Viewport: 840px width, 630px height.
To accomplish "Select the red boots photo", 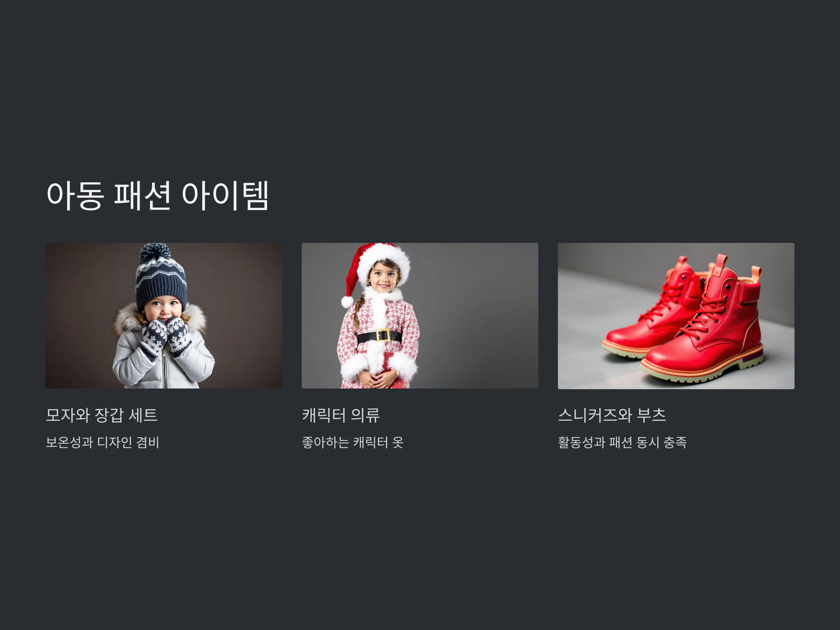I will [x=676, y=316].
